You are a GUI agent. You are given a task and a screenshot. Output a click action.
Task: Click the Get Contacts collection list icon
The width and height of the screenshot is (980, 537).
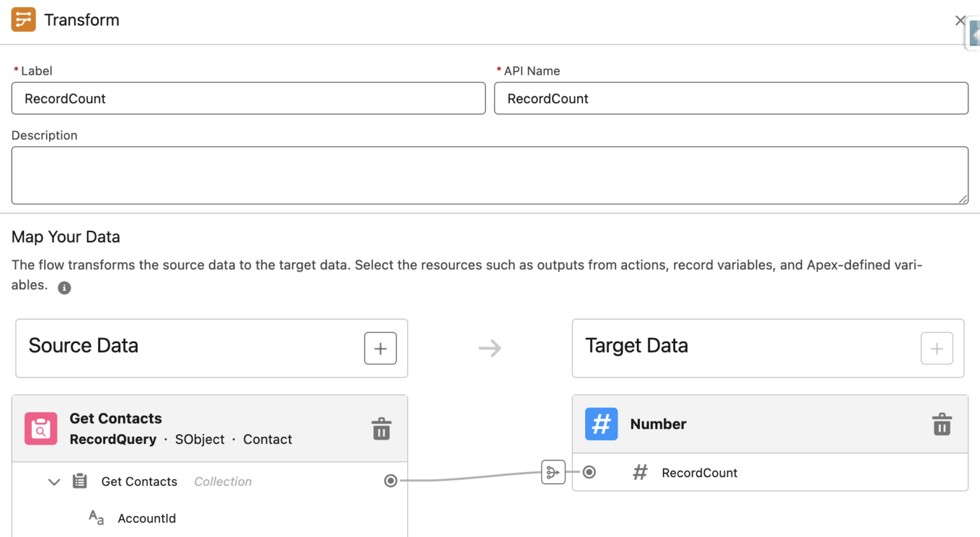pos(80,481)
